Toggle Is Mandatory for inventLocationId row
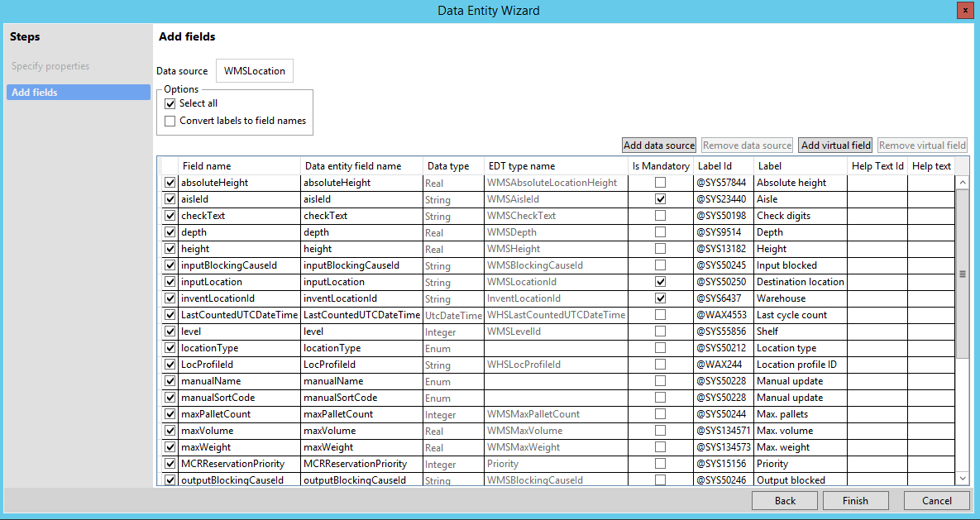Viewport: 980px width, 520px height. pyautogui.click(x=660, y=298)
